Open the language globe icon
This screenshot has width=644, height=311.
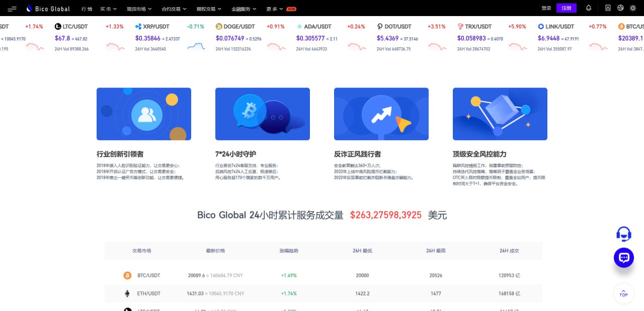click(x=620, y=8)
